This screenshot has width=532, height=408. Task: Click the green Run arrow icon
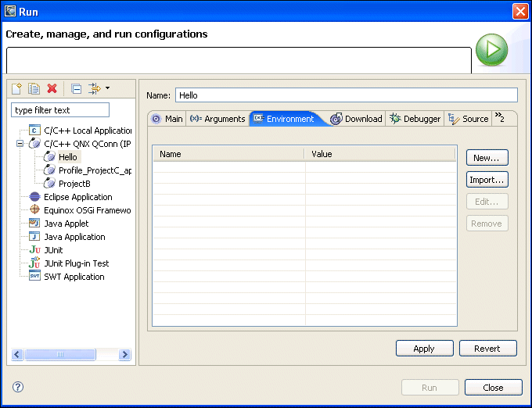[x=492, y=49]
